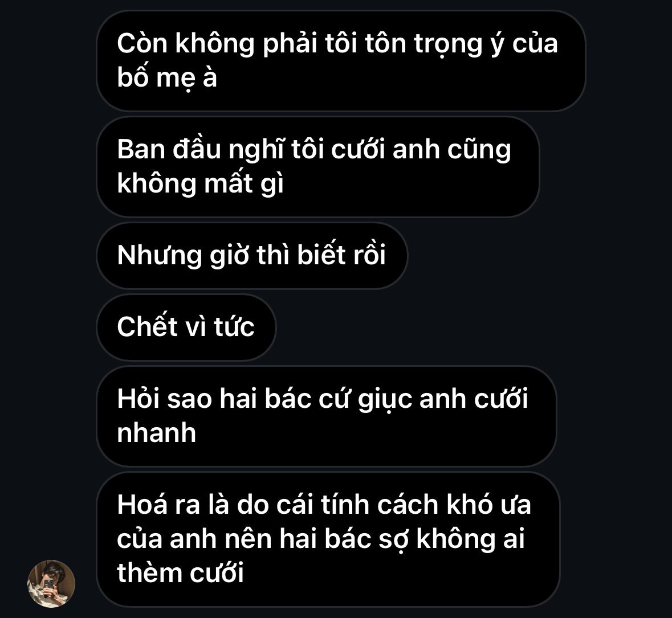
Task: Tap the 'Nhưng giờ thì biết rồi' message
Action: tap(252, 255)
